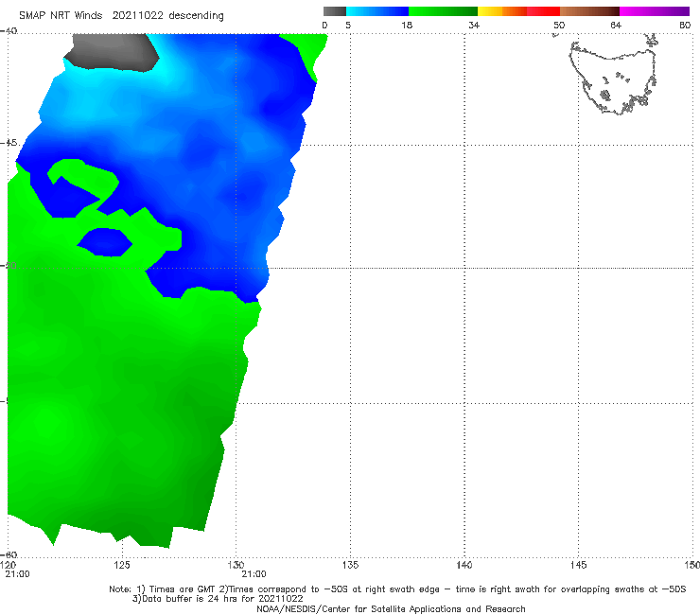
Task: Click the '21:00' time beneath longitude 130
Action: (254, 574)
